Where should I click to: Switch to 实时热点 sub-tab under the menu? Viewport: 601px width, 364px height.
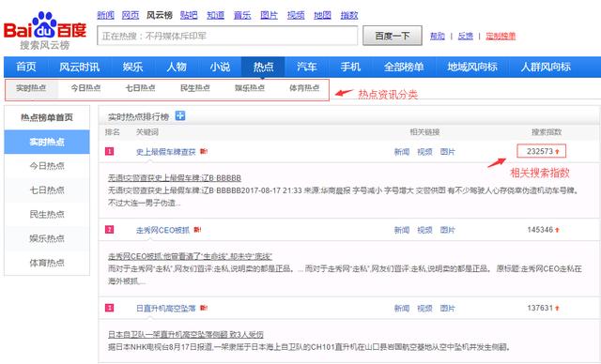[31, 88]
